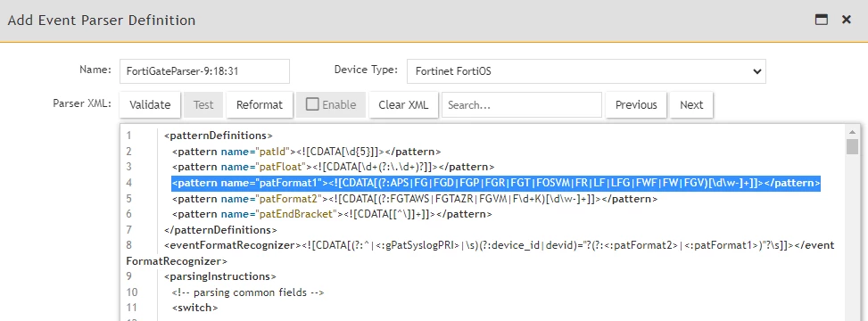This screenshot has width=868, height=321.
Task: Click the patEndBracket pattern line
Action: (x=332, y=214)
